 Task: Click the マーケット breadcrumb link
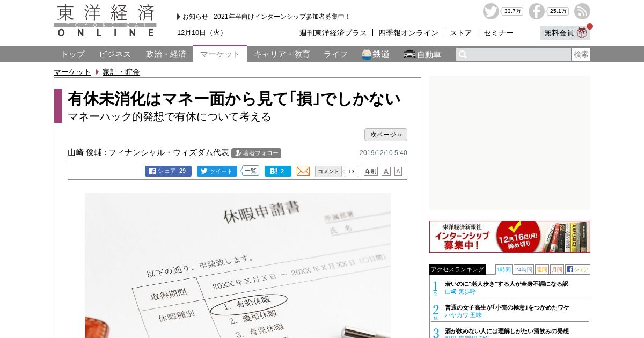72,72
